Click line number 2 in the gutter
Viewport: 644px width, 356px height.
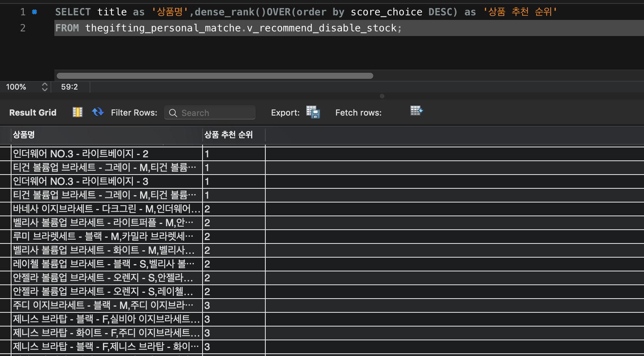pyautogui.click(x=23, y=28)
